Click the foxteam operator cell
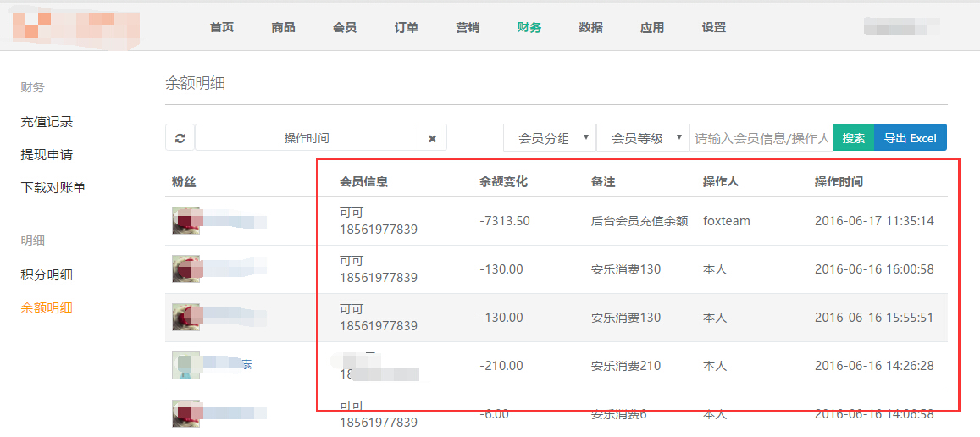Viewport: 980px width, 437px height. click(x=726, y=221)
